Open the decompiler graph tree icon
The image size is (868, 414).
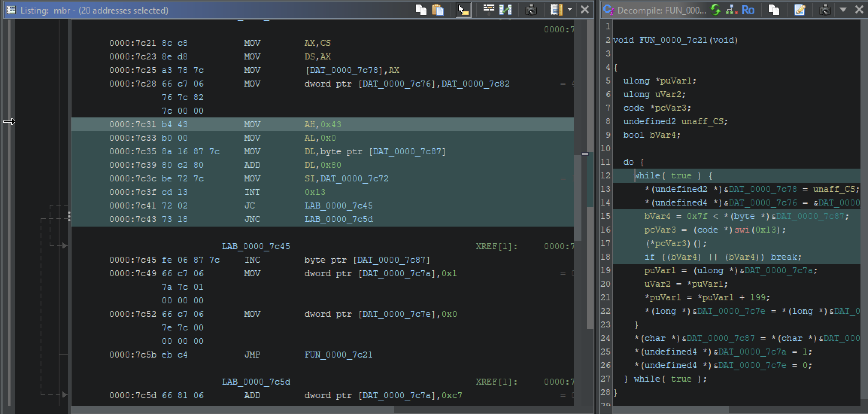[x=731, y=10]
